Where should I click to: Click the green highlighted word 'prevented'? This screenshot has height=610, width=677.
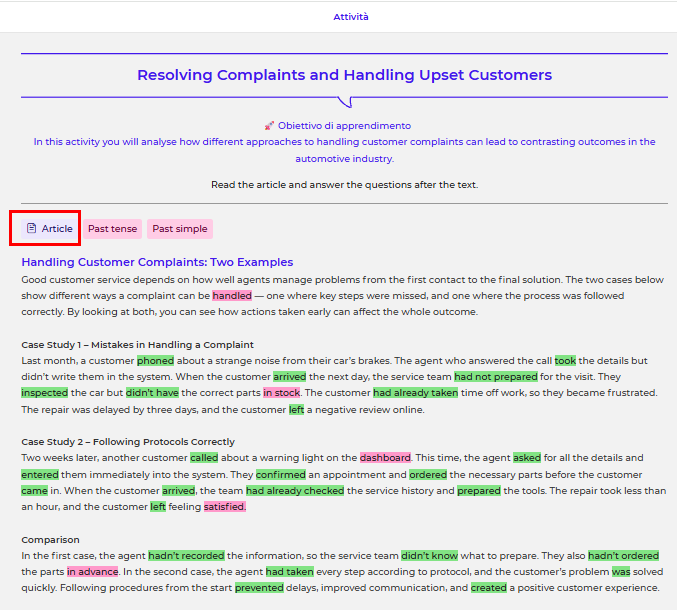coord(259,588)
